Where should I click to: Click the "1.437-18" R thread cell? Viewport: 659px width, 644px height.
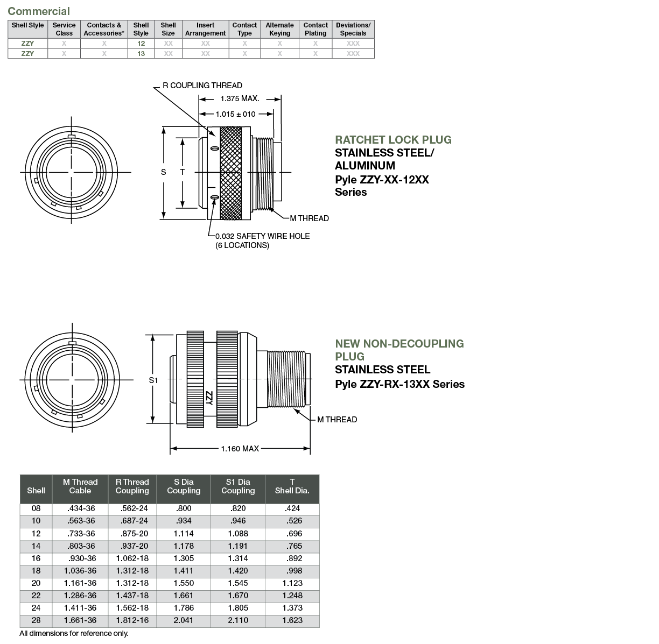click(x=132, y=596)
